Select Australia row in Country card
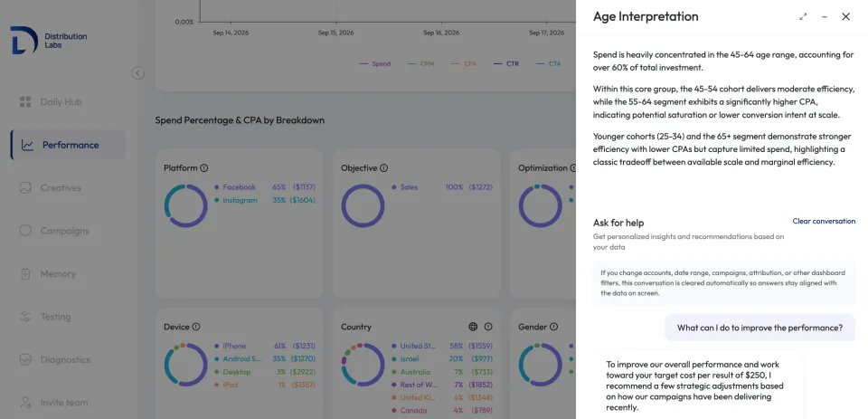The height and width of the screenshot is (419, 868). coord(442,372)
